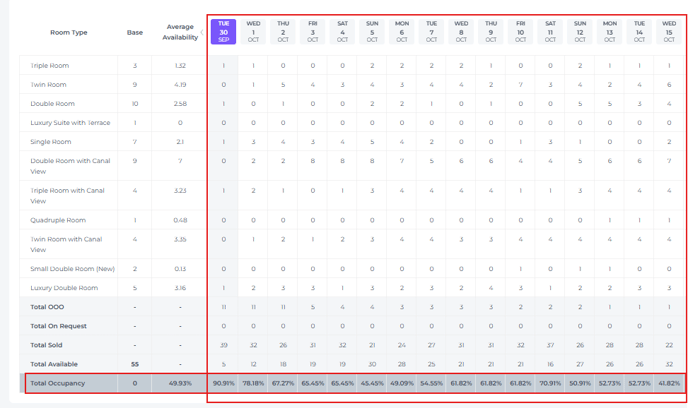The width and height of the screenshot is (688, 408).
Task: Click the Luxury Suite with Terrace room
Action: tap(70, 122)
